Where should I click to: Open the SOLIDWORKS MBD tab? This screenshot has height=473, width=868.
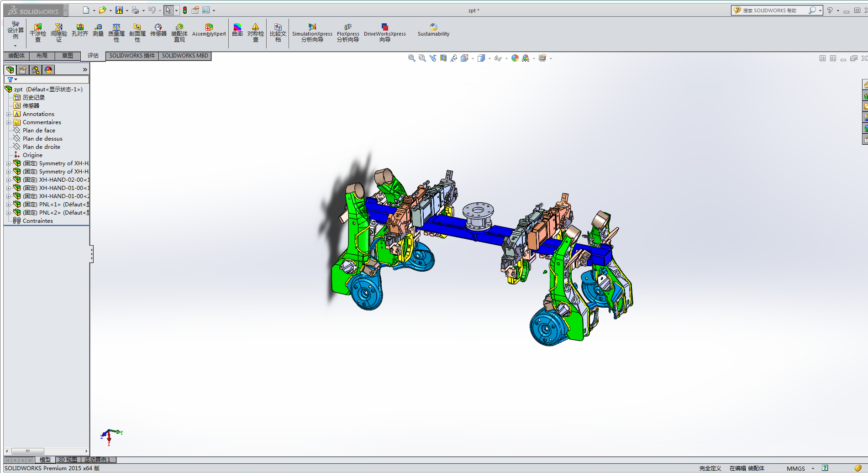(185, 56)
